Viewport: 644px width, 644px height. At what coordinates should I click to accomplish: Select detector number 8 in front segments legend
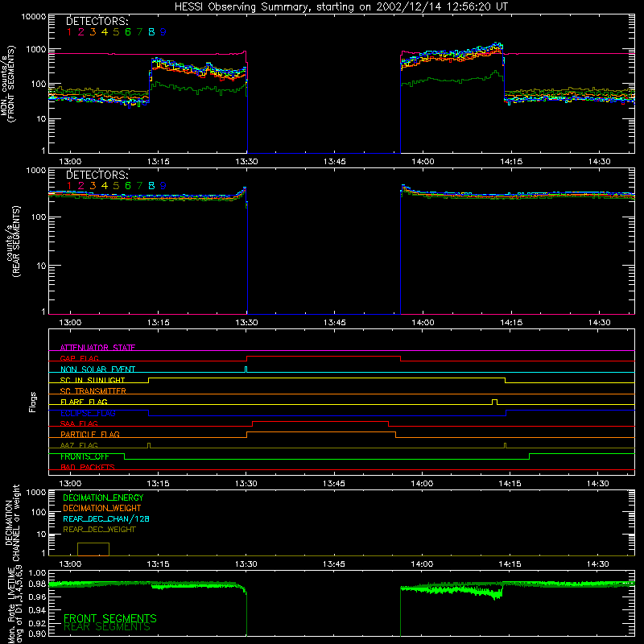(x=151, y=32)
